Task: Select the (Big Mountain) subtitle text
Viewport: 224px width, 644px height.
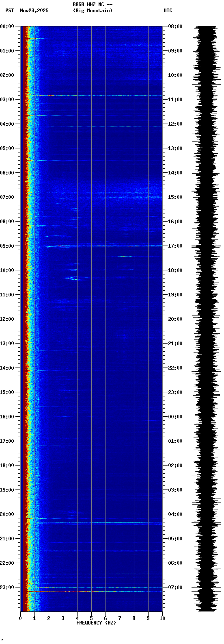Action: pyautogui.click(x=93, y=11)
